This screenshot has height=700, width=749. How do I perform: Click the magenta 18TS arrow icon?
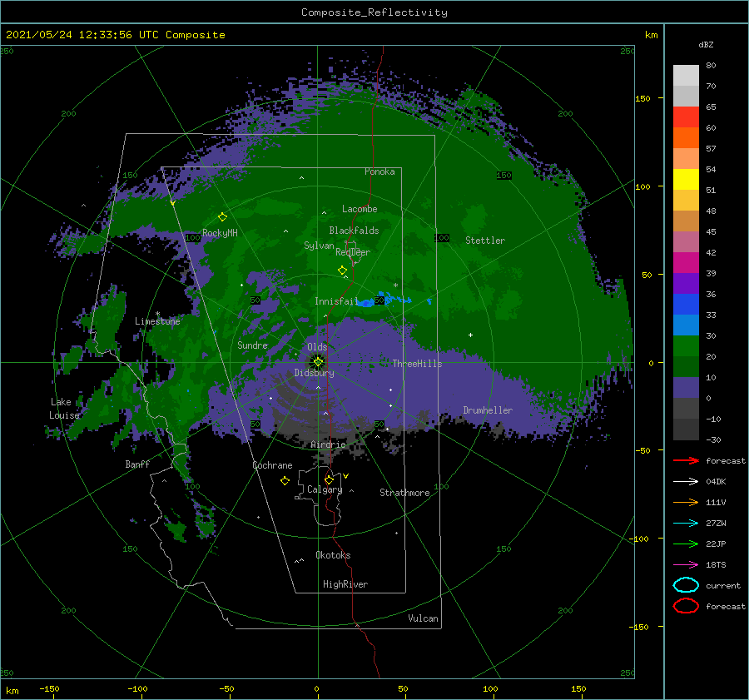pyautogui.click(x=686, y=565)
